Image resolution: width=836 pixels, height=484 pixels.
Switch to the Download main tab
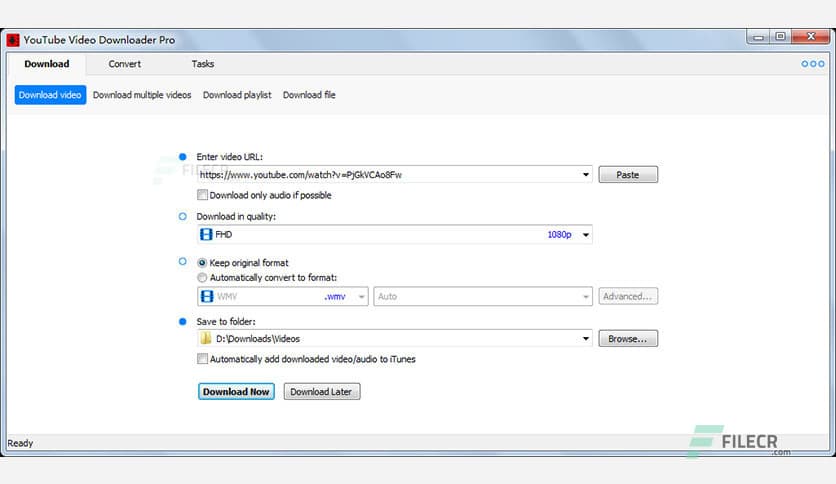point(47,64)
